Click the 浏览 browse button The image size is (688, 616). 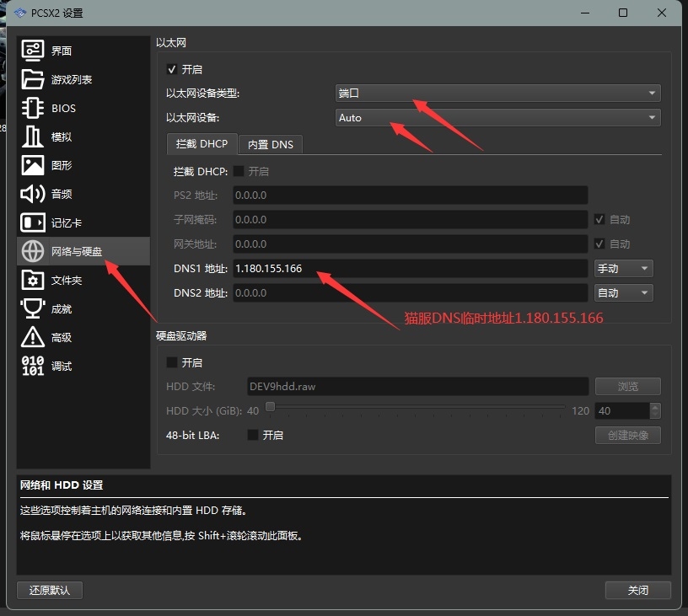click(628, 386)
